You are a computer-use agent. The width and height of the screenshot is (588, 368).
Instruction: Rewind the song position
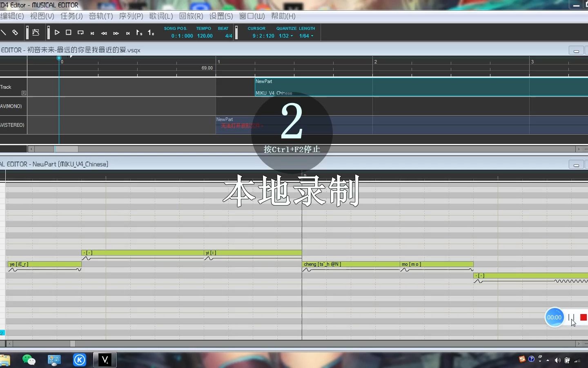(104, 33)
